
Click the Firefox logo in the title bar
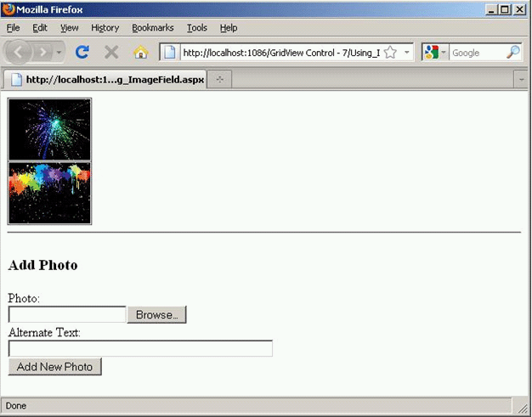point(8,9)
